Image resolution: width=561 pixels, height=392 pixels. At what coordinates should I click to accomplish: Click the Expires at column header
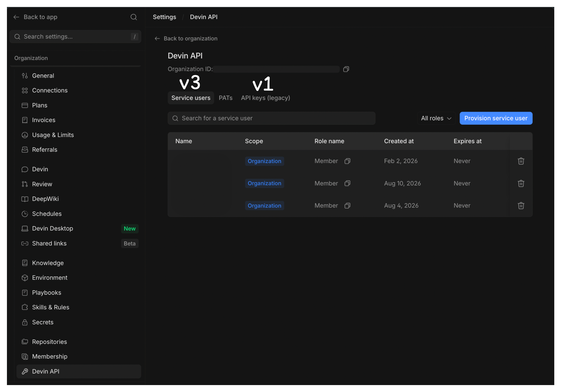click(467, 141)
